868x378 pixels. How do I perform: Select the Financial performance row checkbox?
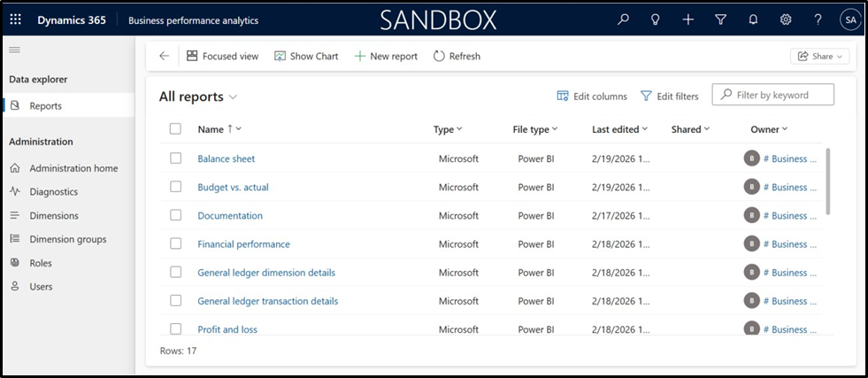coord(175,243)
